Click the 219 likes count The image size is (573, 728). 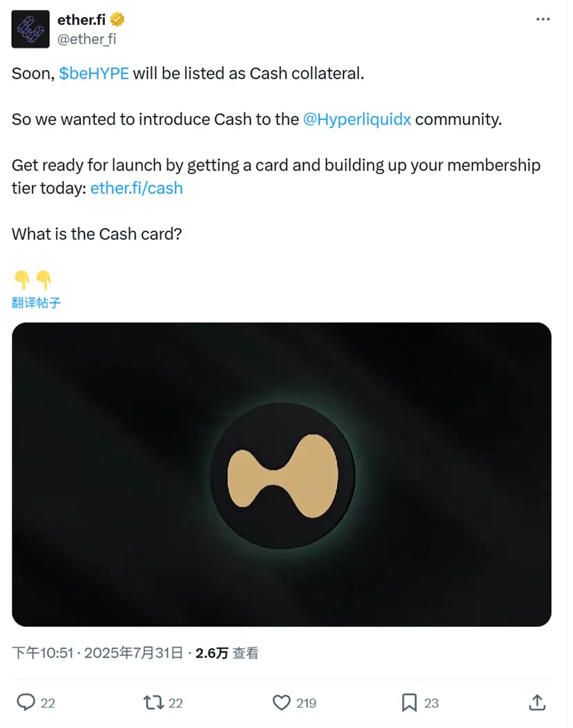pos(306,703)
